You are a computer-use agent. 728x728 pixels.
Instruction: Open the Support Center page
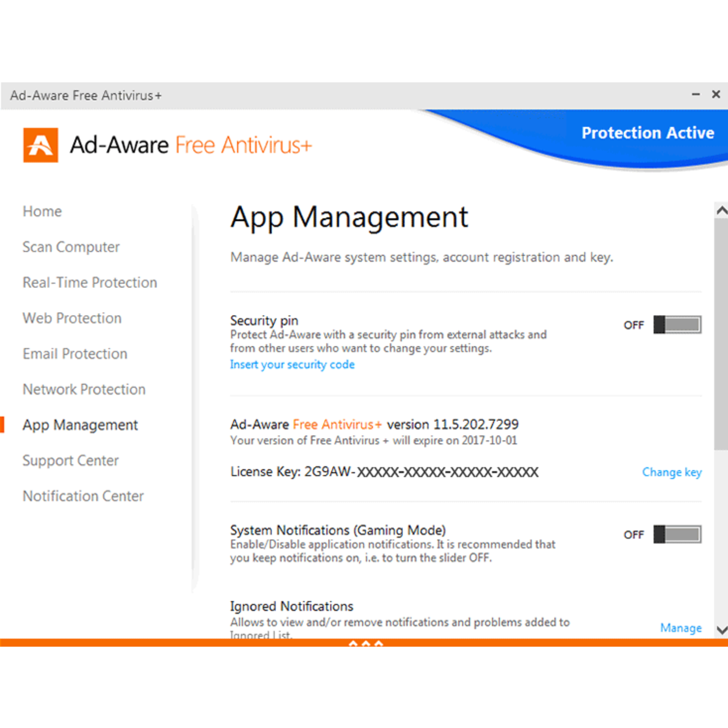[71, 461]
